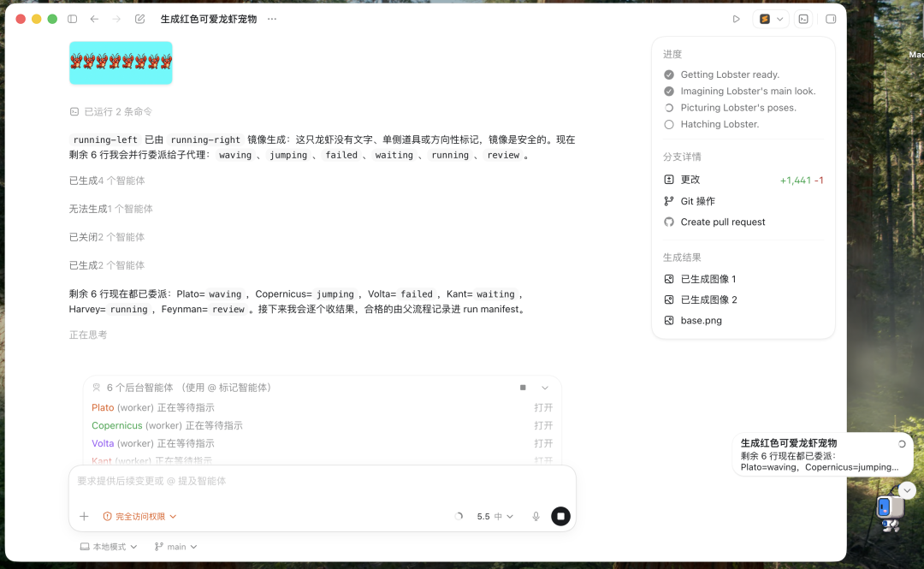Open the floating 生成红色可爱龙虾宠物 notification card
The width and height of the screenshot is (924, 569).
823,454
